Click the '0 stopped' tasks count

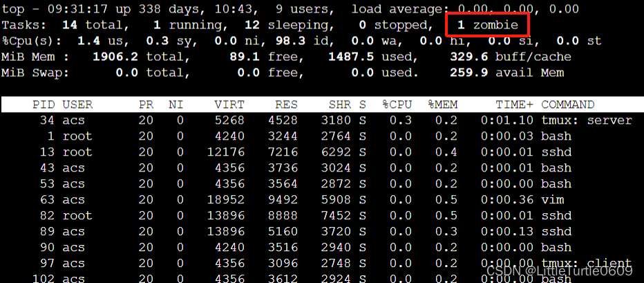coord(392,26)
